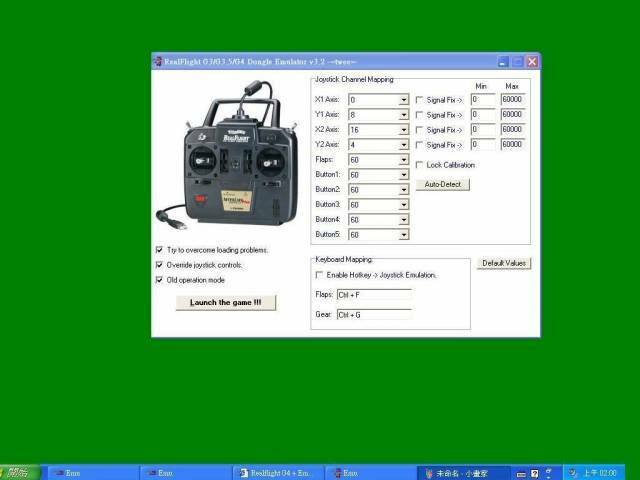The height and width of the screenshot is (480, 640).
Task: Switch to 未命名 - 小畫家 taskbar item
Action: click(x=464, y=473)
